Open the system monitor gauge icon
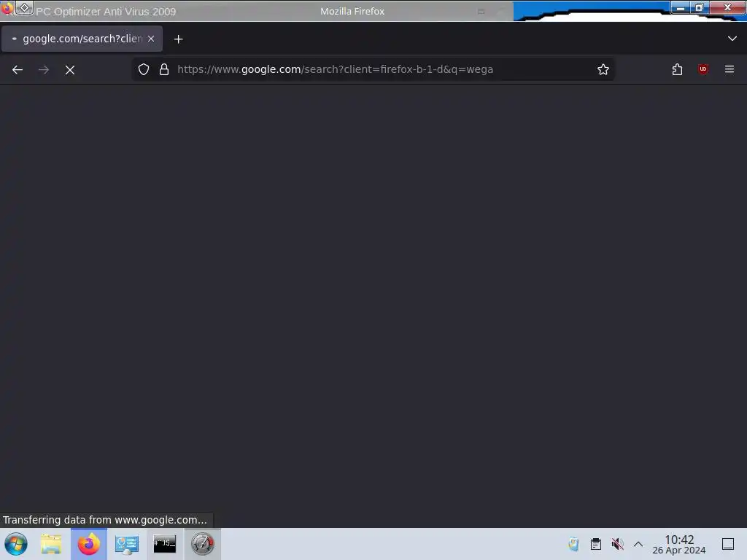 click(203, 544)
